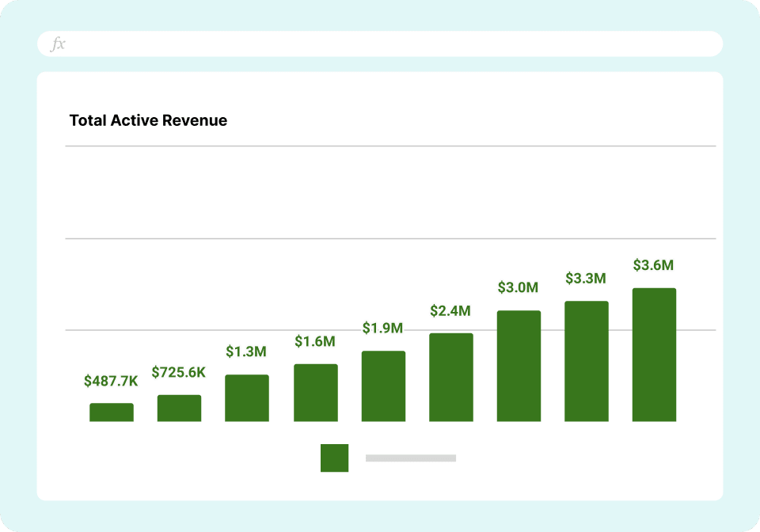Select the $2.4M data label text
The image size is (760, 532).
450,311
